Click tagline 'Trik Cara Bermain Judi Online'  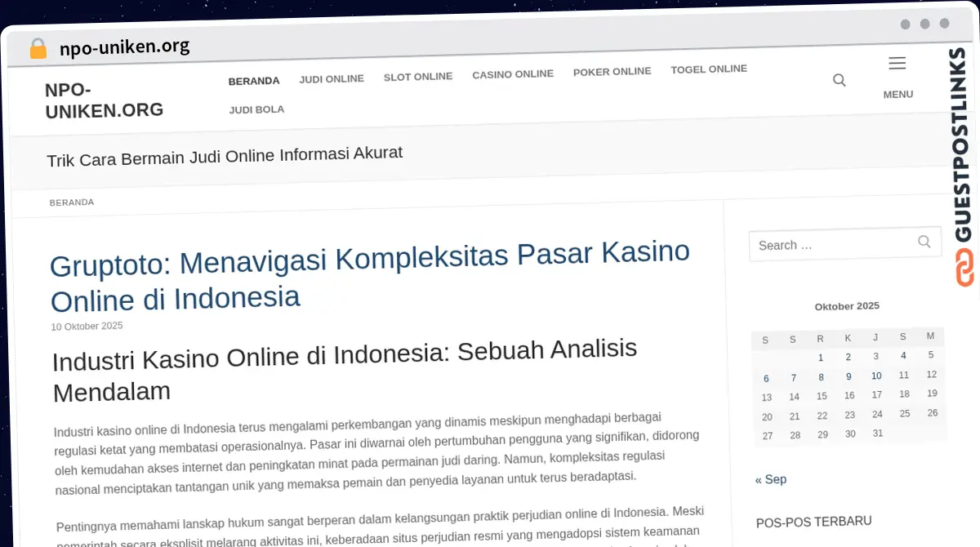225,156
